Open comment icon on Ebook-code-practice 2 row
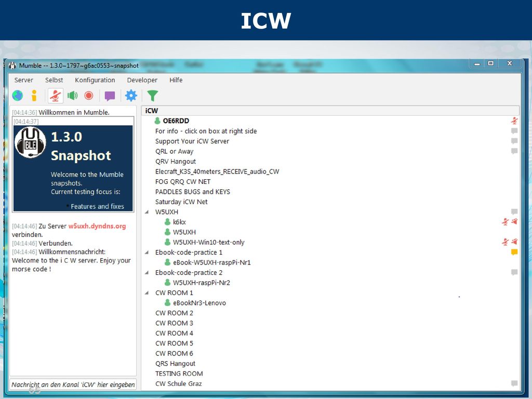Image resolution: width=532 pixels, height=399 pixels. pyautogui.click(x=514, y=272)
